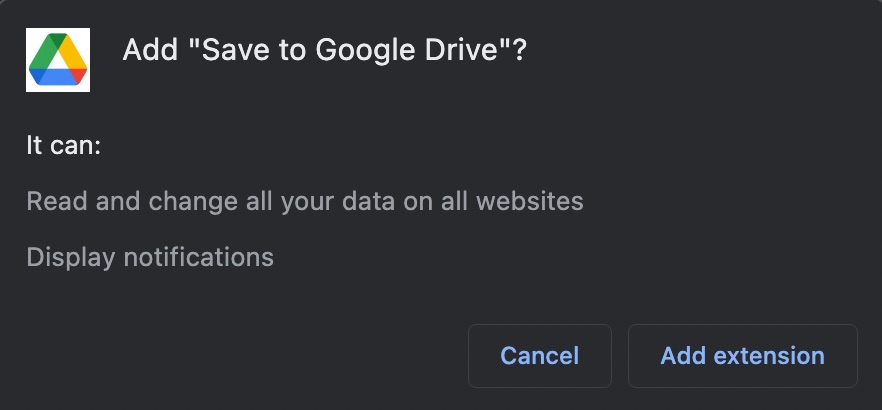The height and width of the screenshot is (410, 882).
Task: Click Cancel left of Add extension
Action: click(539, 355)
